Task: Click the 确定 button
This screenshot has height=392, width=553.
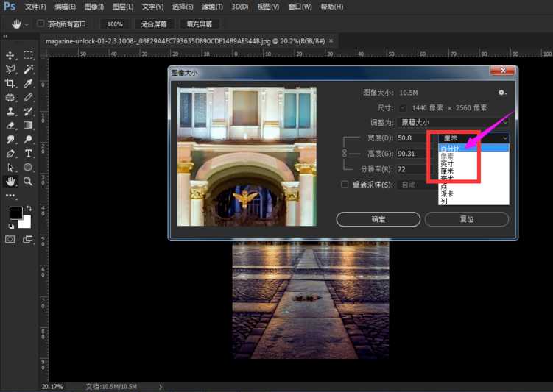Action: pos(378,219)
